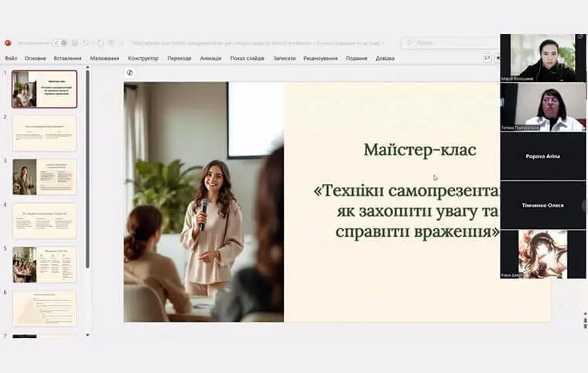Screen dimensions: 588x373
Task: Click the presenter photo on the slide
Action: click(203, 202)
